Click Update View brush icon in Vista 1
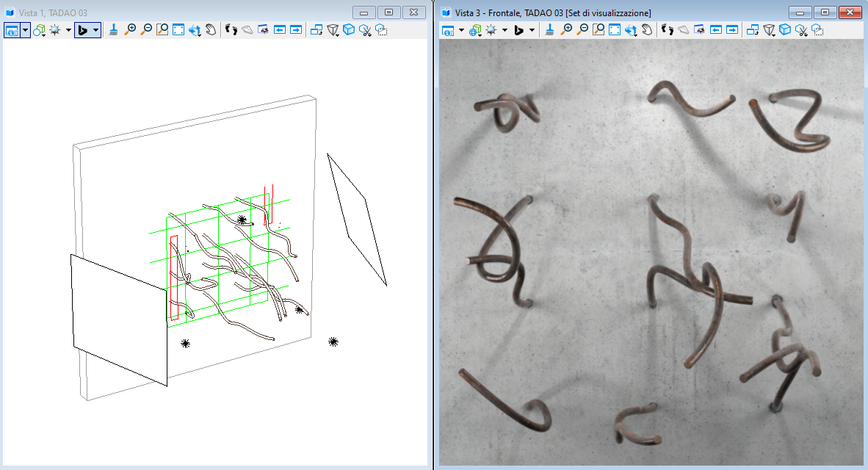This screenshot has width=868, height=470. pos(114,30)
